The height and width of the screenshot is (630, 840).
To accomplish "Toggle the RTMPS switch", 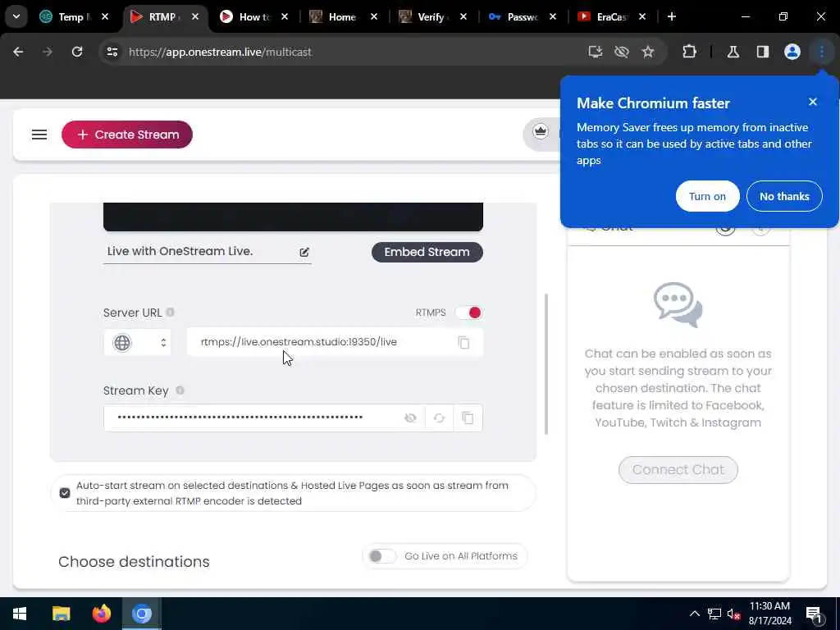I will point(468,313).
